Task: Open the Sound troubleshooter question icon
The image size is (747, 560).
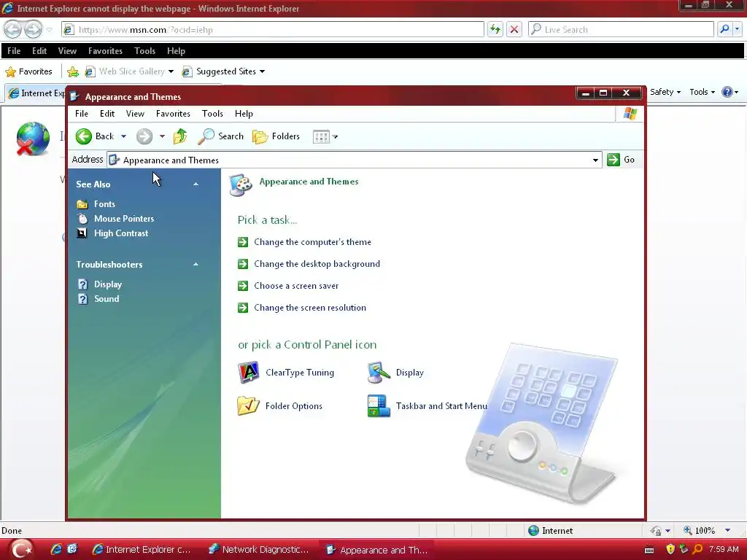Action: pos(82,299)
